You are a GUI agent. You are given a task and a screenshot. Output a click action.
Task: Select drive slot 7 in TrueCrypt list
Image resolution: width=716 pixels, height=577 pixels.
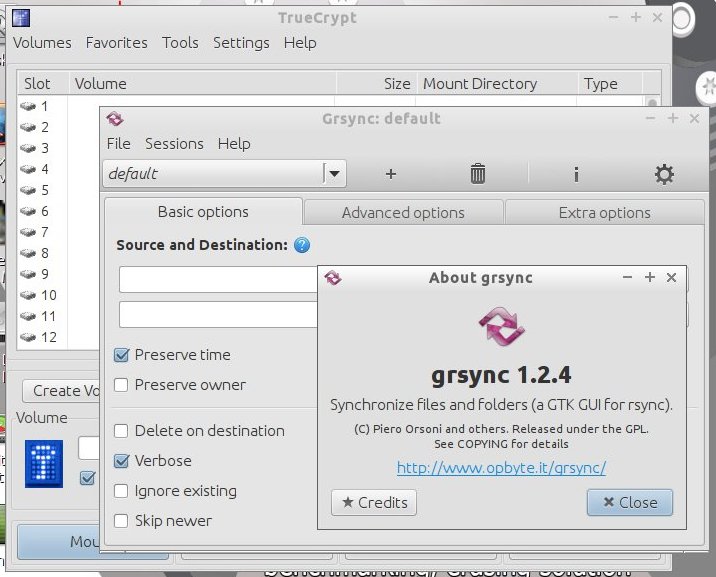point(35,232)
